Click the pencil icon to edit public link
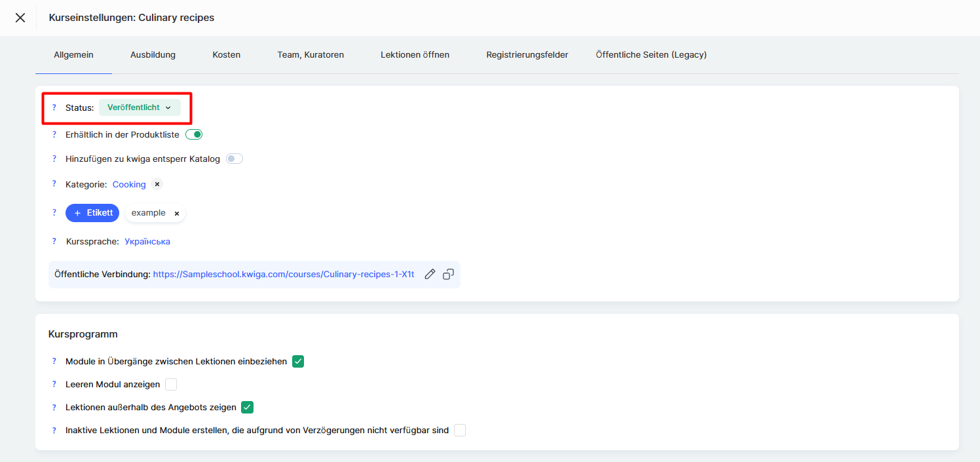 (x=430, y=275)
